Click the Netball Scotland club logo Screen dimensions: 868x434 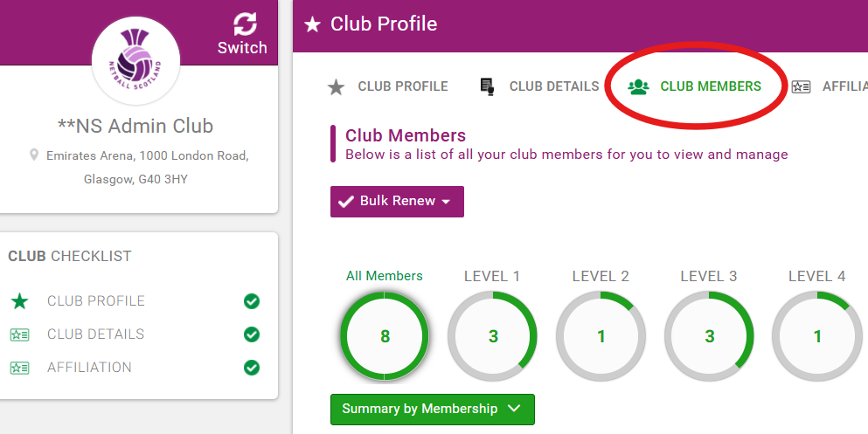click(135, 60)
